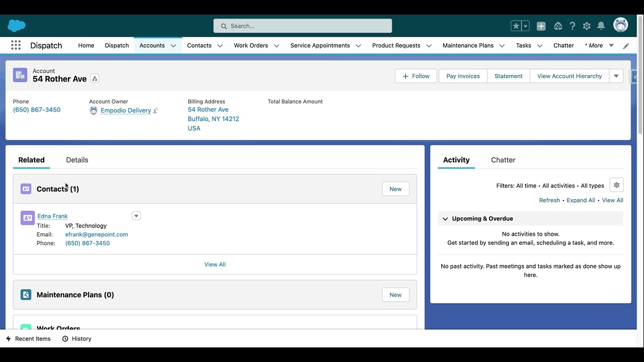Click Refresh in activity panel
Viewport: 644px width, 362px height.
[x=549, y=200]
